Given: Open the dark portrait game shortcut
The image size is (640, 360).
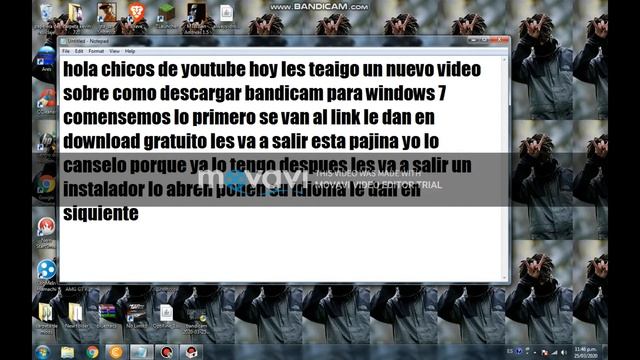Looking at the screenshot, I should click(x=196, y=13).
